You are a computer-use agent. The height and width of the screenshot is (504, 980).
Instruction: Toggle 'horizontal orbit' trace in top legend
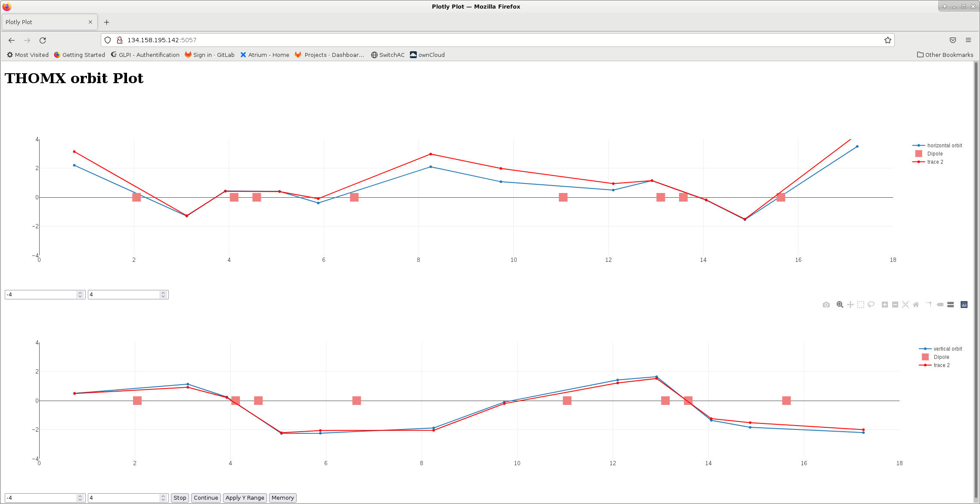944,146
